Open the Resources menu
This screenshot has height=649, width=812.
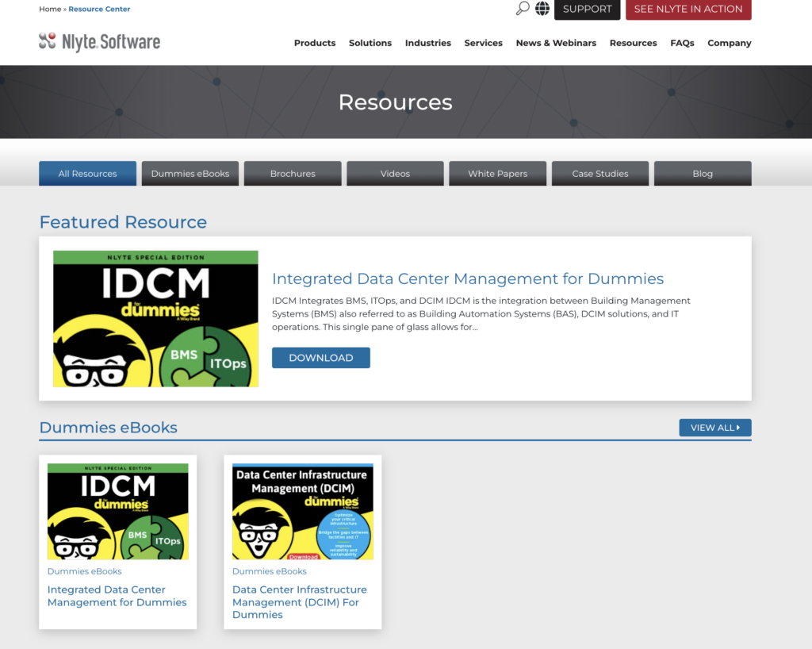pos(634,43)
